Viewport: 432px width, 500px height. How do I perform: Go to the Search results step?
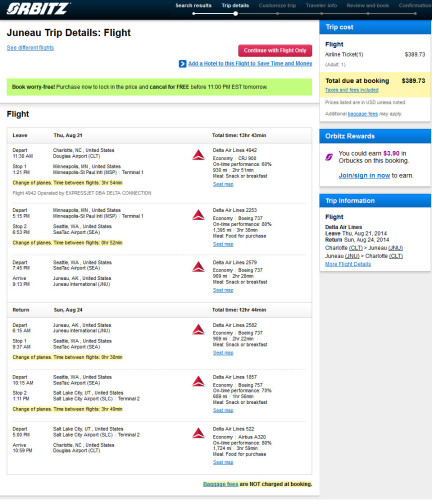(193, 5)
